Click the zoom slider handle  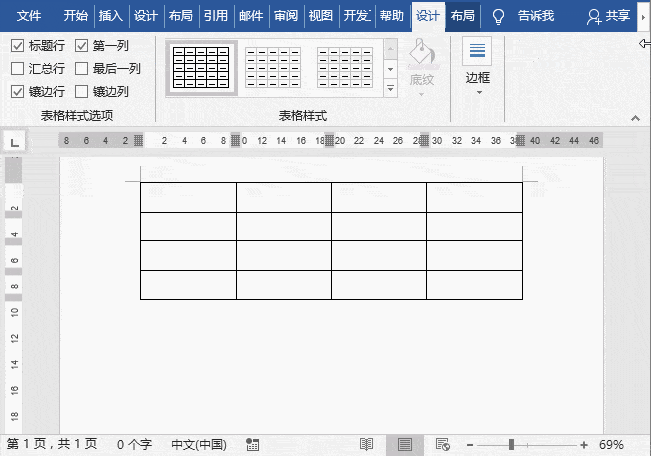tap(512, 445)
